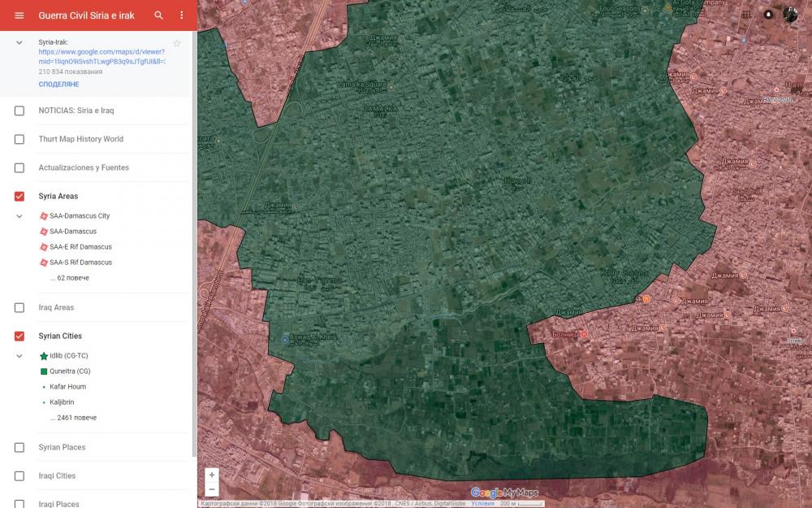The width and height of the screenshot is (812, 508).
Task: Collapse the Syrian Cities item list
Action: pyautogui.click(x=19, y=356)
